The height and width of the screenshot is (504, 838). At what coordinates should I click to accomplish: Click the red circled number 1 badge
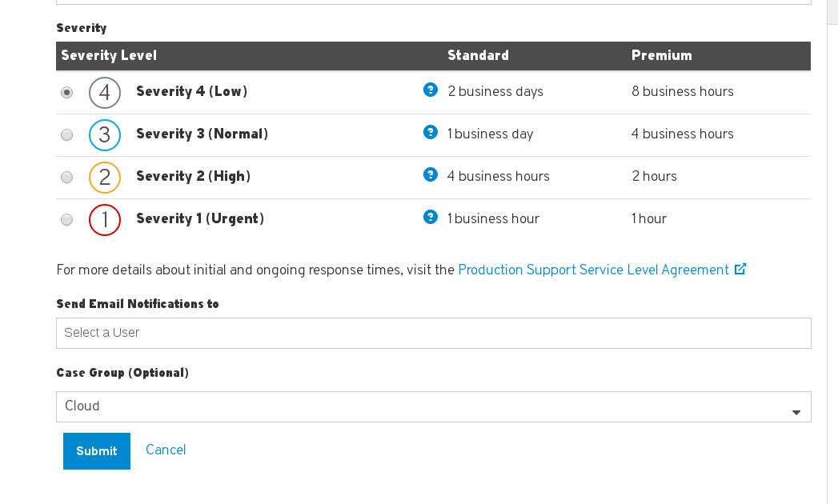coord(105,220)
